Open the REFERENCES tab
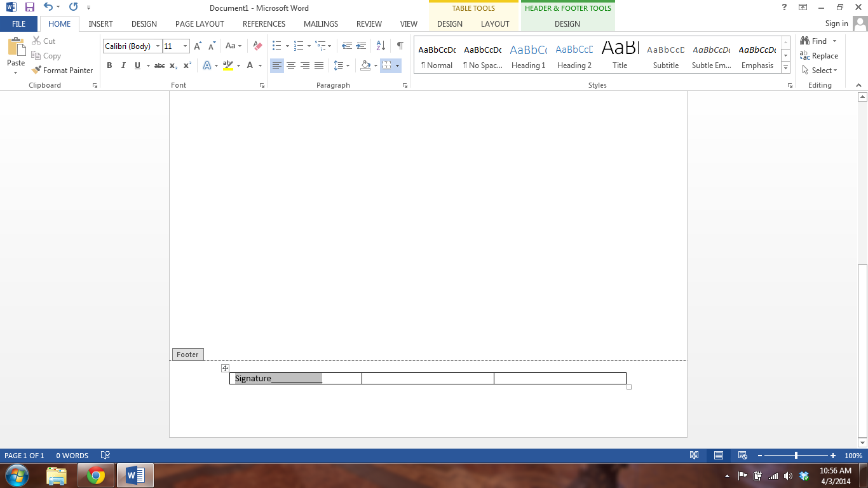 tap(264, 24)
